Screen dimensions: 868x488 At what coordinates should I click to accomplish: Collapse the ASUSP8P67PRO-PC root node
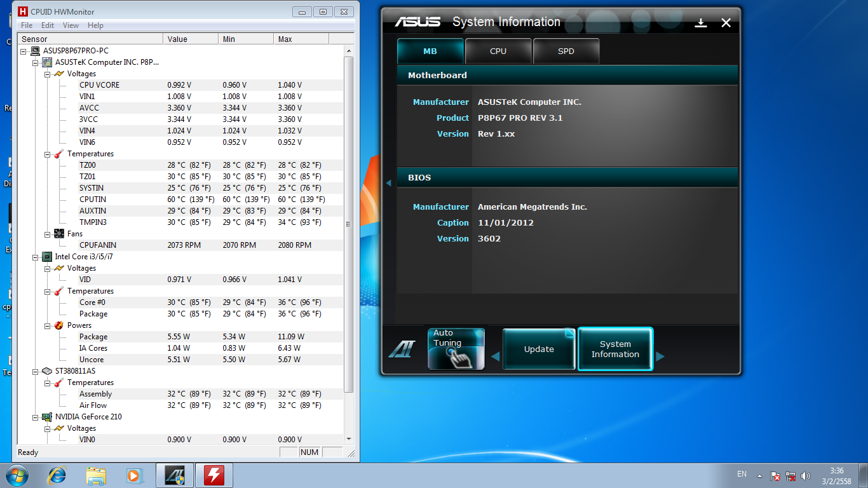[24, 51]
